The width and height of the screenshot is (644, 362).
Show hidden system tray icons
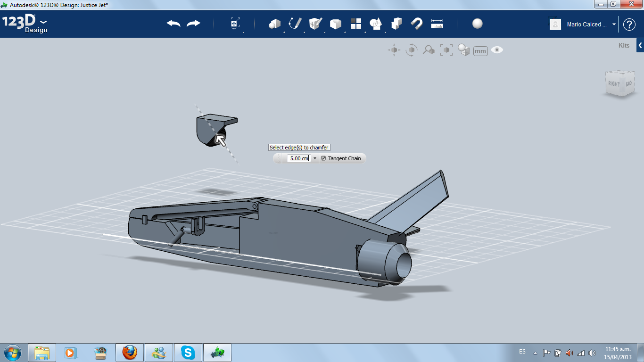(535, 353)
